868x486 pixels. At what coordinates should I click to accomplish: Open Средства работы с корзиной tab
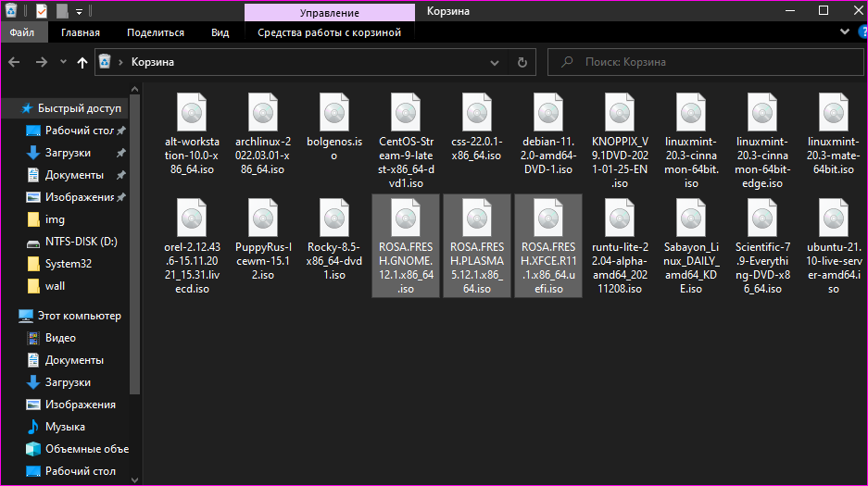tap(330, 32)
